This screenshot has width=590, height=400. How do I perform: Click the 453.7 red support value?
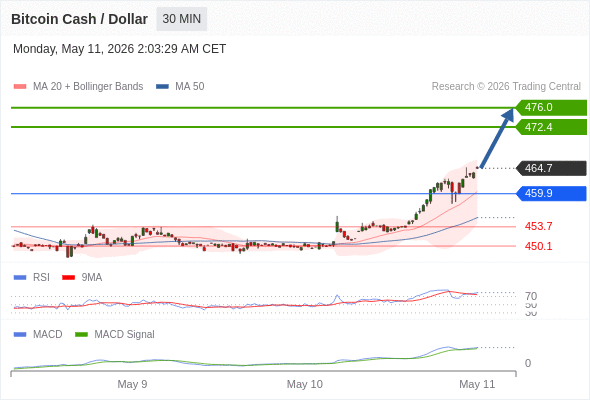click(x=538, y=226)
